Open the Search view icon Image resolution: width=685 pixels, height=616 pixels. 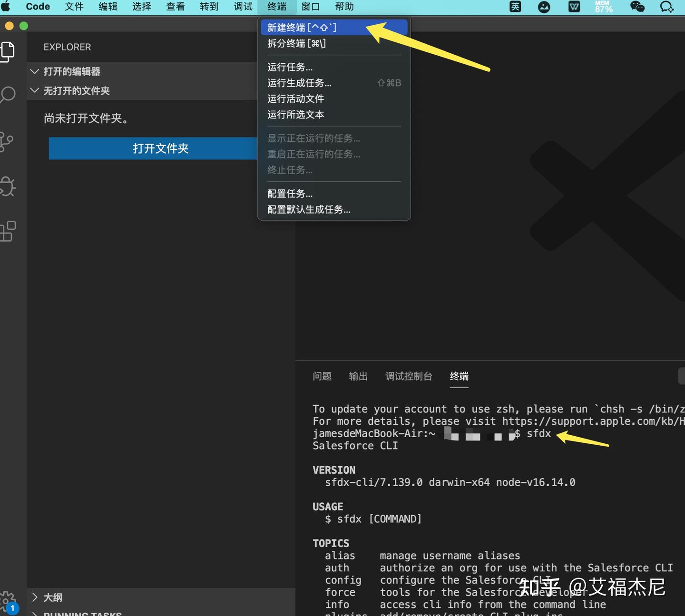(x=8, y=95)
